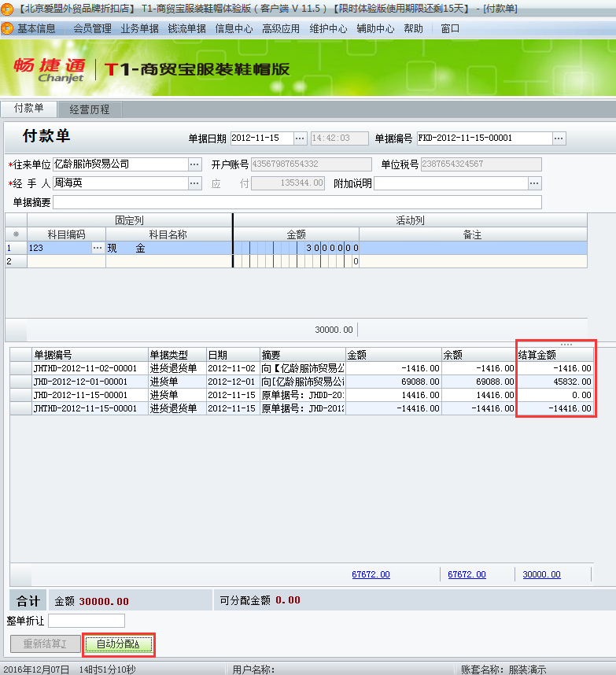Open the 维护中心 menu
616x675 pixels.
click(328, 29)
